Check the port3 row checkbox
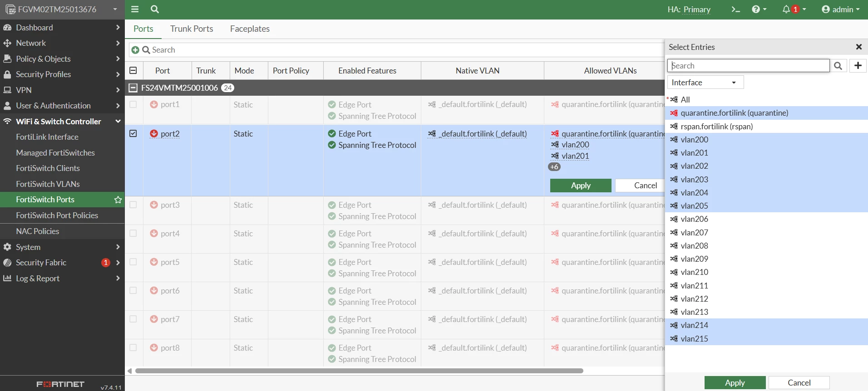The height and width of the screenshot is (391, 868). (133, 205)
